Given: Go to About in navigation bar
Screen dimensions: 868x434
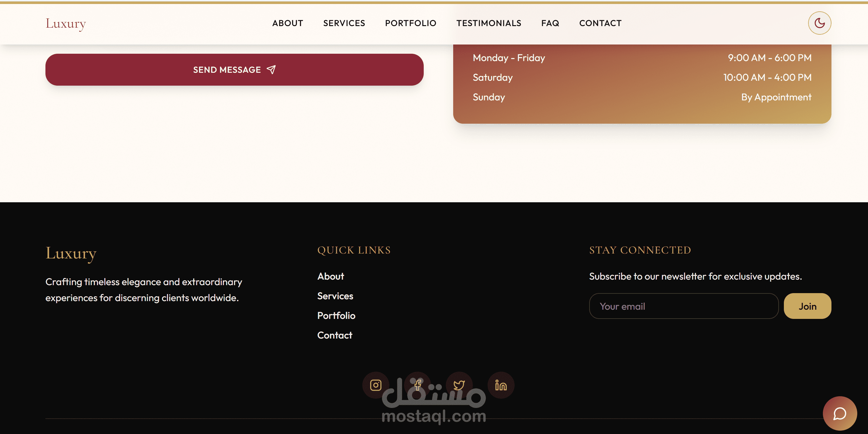Looking at the screenshot, I should click(287, 23).
